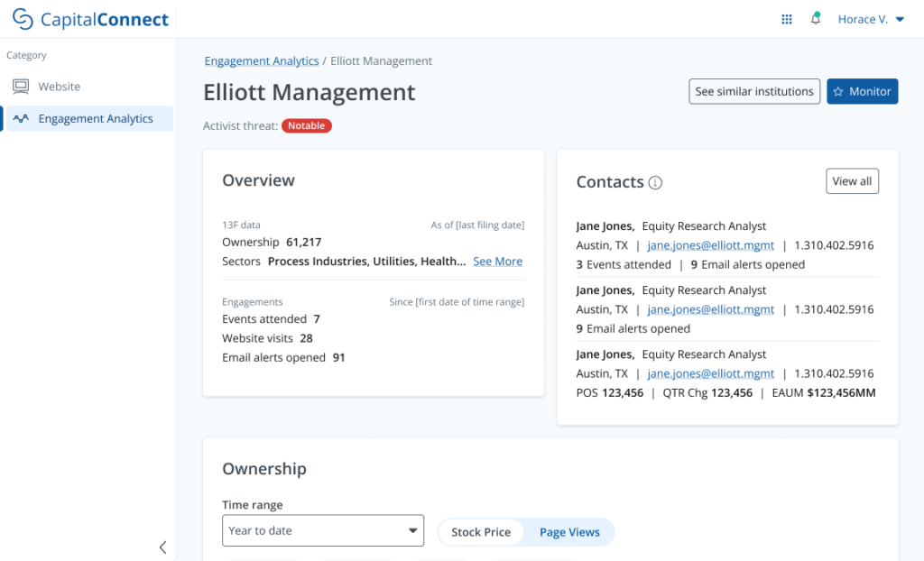Screen dimensions: 924x561
Task: Click View all contacts button
Action: (x=852, y=181)
